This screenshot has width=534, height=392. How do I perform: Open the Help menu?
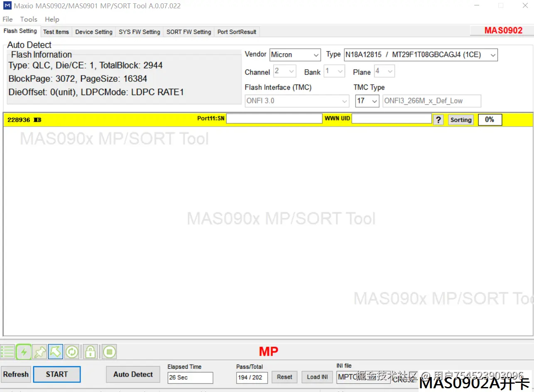tap(52, 19)
